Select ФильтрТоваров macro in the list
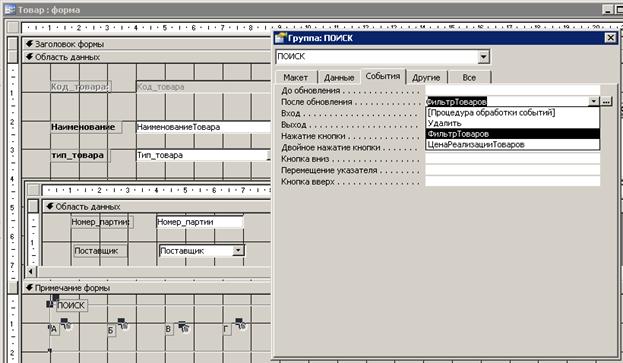This screenshot has width=623, height=363. tap(513, 134)
